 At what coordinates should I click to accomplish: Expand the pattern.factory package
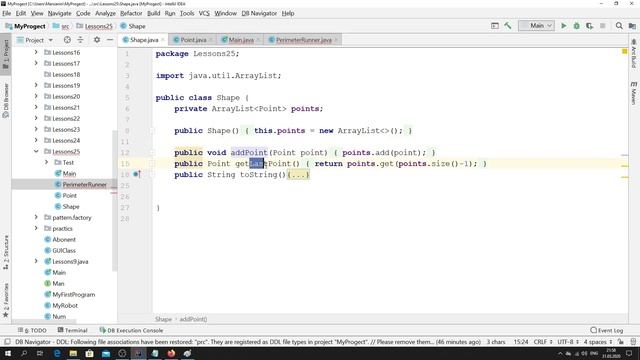click(36, 218)
